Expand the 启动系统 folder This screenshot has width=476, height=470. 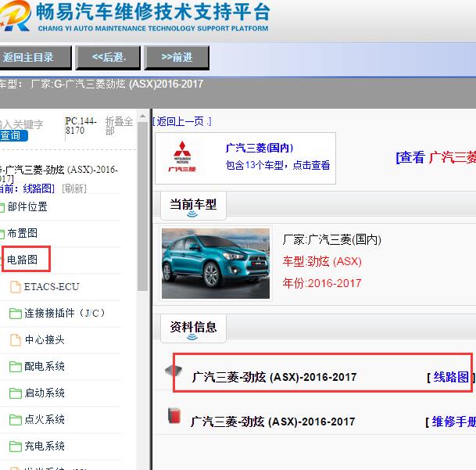[45, 393]
